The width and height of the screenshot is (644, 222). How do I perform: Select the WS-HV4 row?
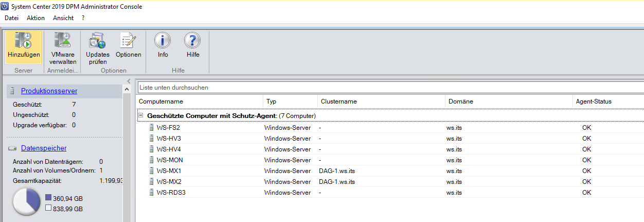click(390, 149)
